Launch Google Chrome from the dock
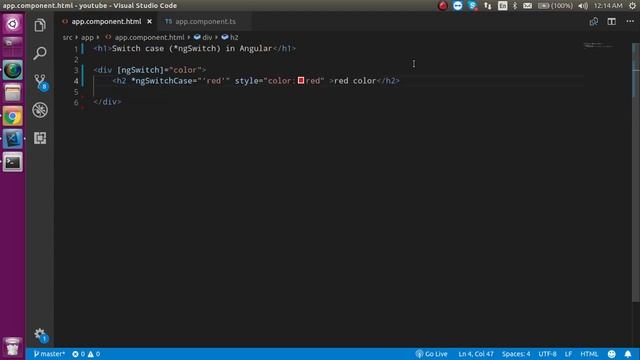 coord(13,116)
